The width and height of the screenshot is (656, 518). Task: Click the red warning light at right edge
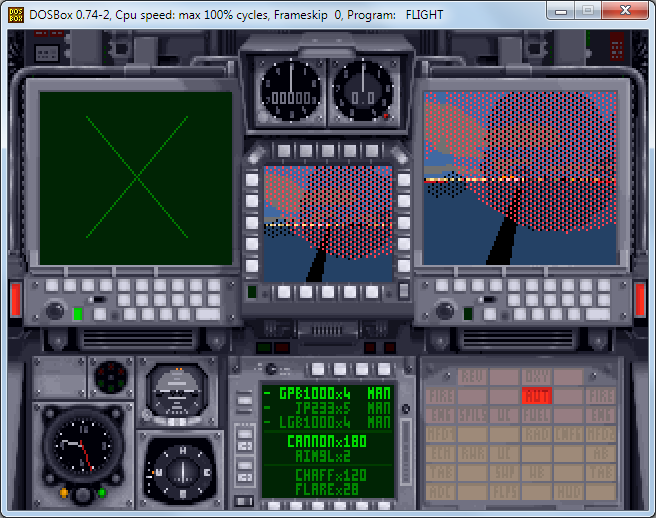(x=640, y=299)
